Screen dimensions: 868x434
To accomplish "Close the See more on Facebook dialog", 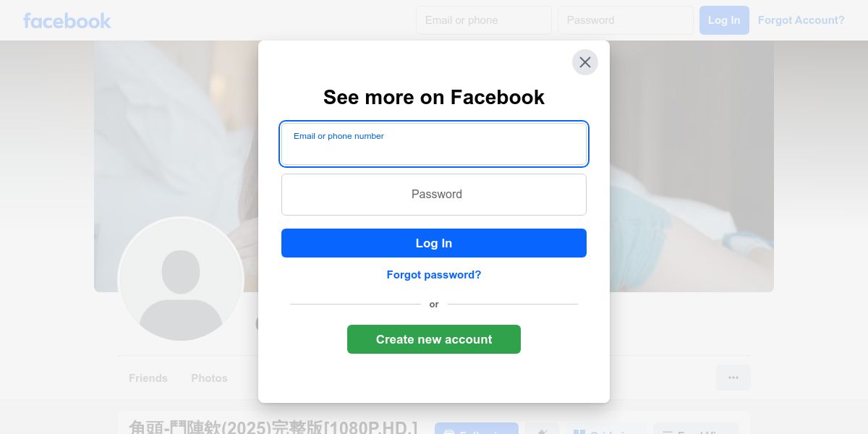I will pyautogui.click(x=585, y=62).
